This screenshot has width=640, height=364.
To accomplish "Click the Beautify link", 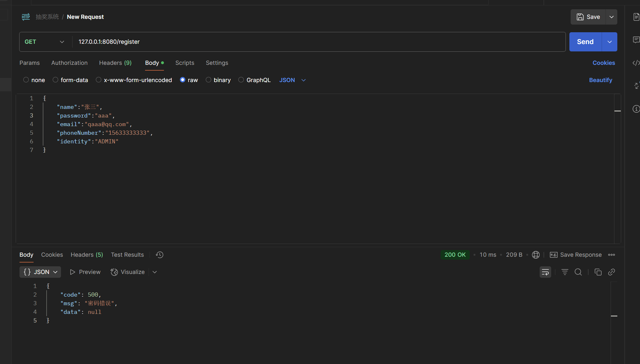I will [x=600, y=80].
